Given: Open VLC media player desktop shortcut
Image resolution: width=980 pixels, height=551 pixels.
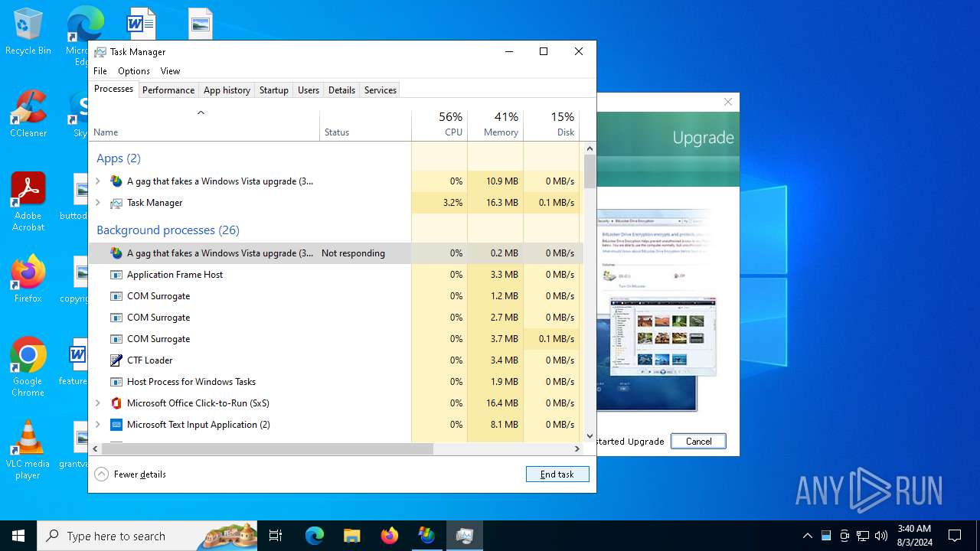Looking at the screenshot, I should (28, 450).
